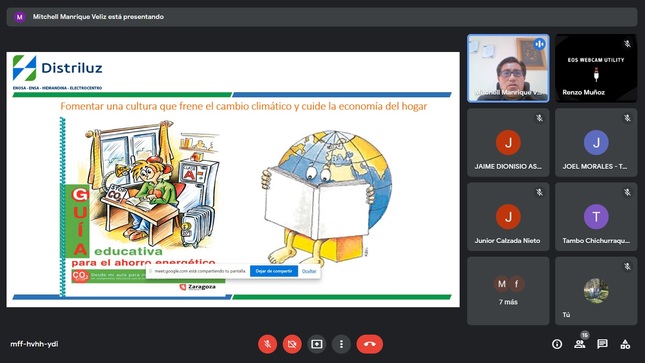Click muted mic icon on JAIME DIONISIO tile
This screenshot has height=363, width=645.
click(x=539, y=118)
